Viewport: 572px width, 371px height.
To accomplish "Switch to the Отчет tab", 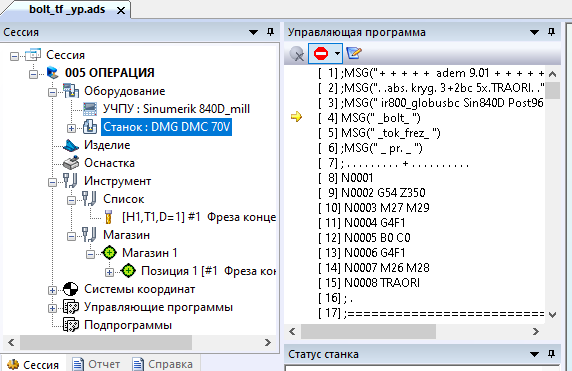I will coord(97,364).
